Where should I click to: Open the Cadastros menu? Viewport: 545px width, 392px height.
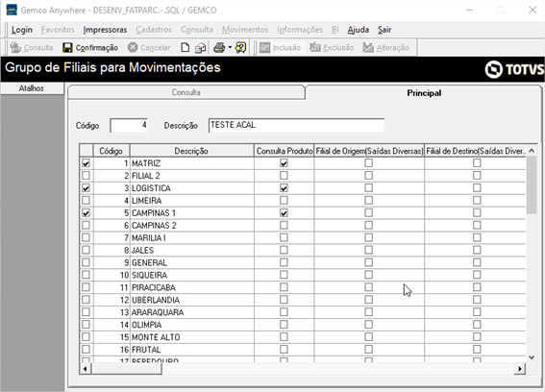tap(154, 30)
